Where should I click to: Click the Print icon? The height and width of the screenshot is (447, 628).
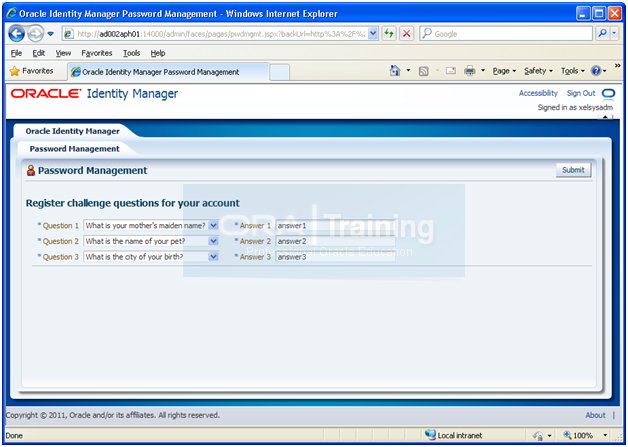[x=469, y=71]
